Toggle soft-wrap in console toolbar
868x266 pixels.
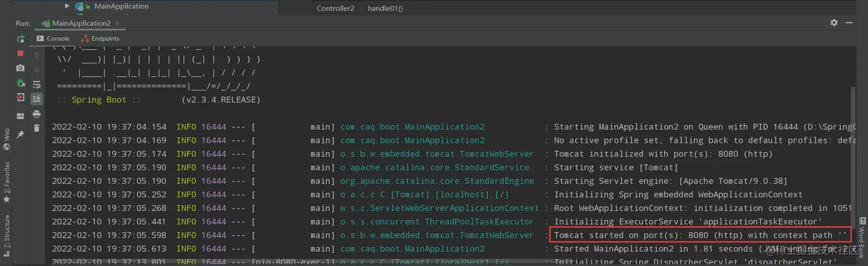coord(37,84)
